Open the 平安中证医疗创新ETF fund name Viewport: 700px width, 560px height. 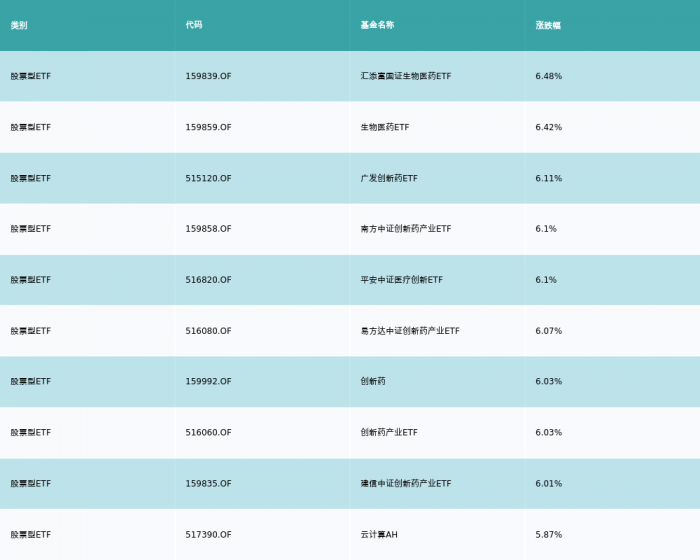coord(401,280)
